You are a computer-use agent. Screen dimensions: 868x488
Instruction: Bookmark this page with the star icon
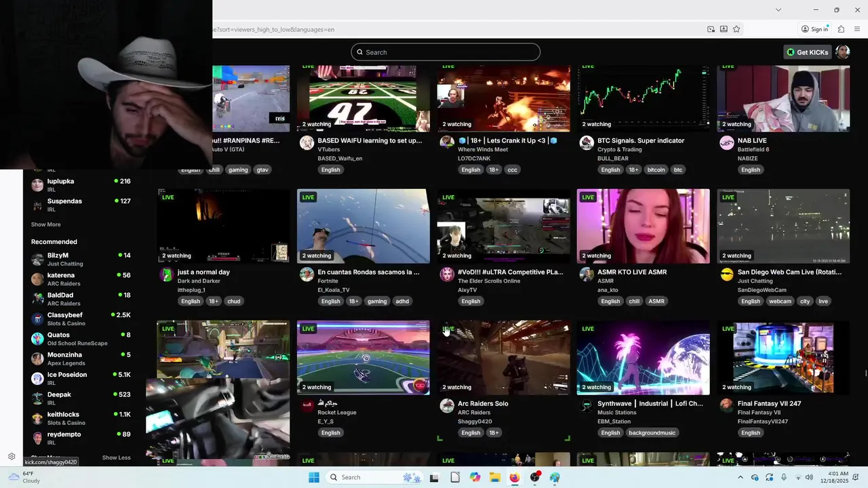(x=736, y=29)
